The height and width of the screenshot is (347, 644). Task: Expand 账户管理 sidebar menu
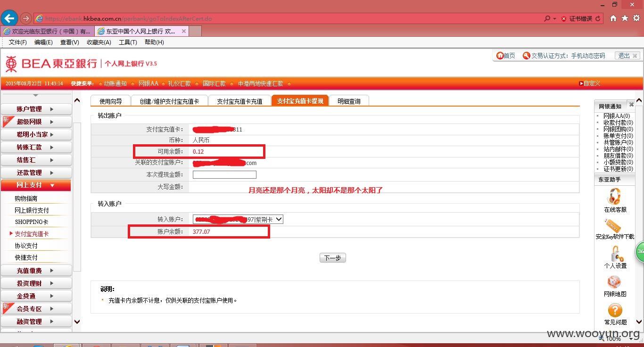(x=36, y=109)
